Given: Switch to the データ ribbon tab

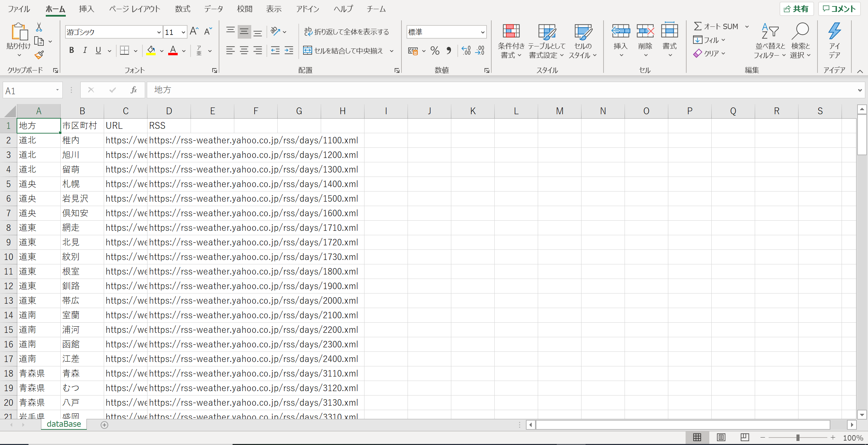Looking at the screenshot, I should pyautogui.click(x=214, y=9).
